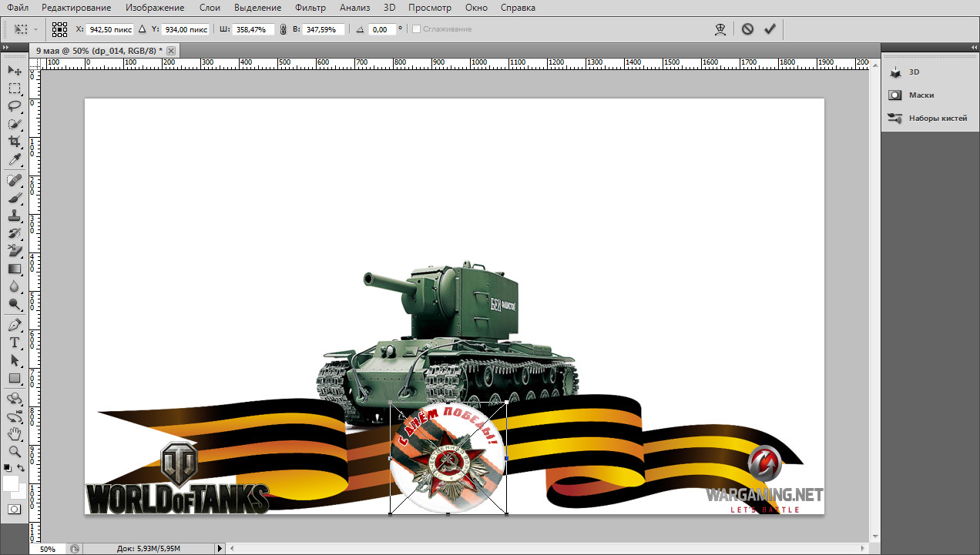Image resolution: width=980 pixels, height=555 pixels.
Task: Switch to warp transform mode
Action: point(720,29)
